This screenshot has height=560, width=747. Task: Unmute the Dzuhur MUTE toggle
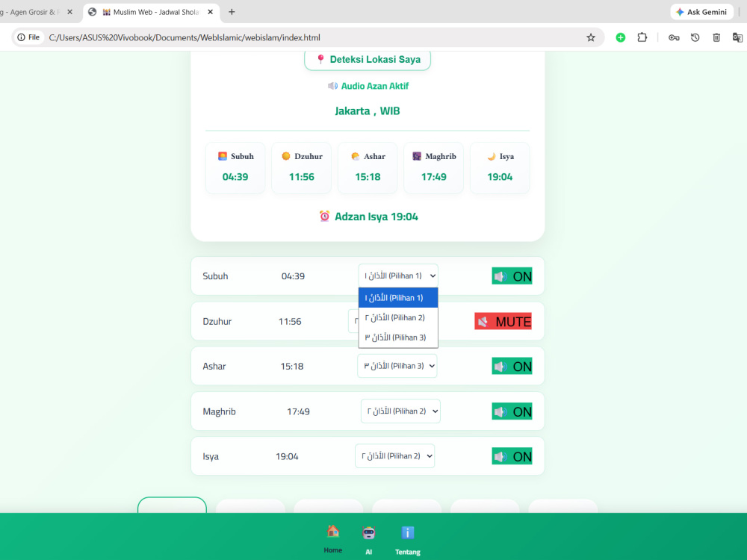tap(503, 321)
